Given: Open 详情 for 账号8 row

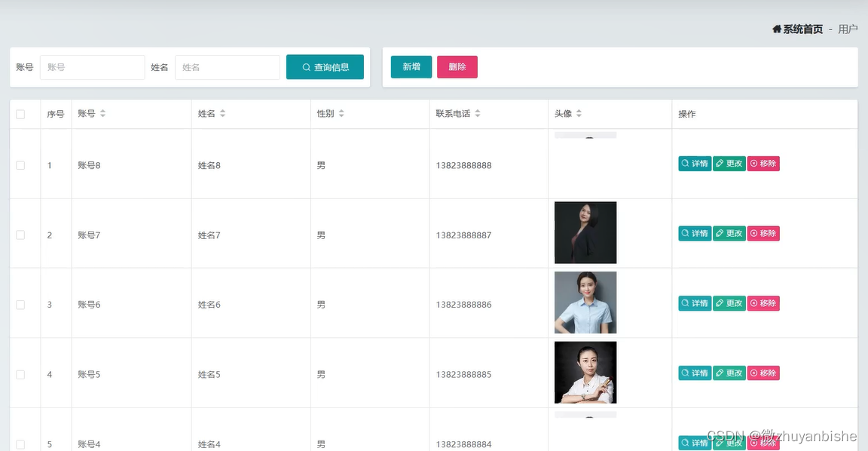Looking at the screenshot, I should [695, 164].
